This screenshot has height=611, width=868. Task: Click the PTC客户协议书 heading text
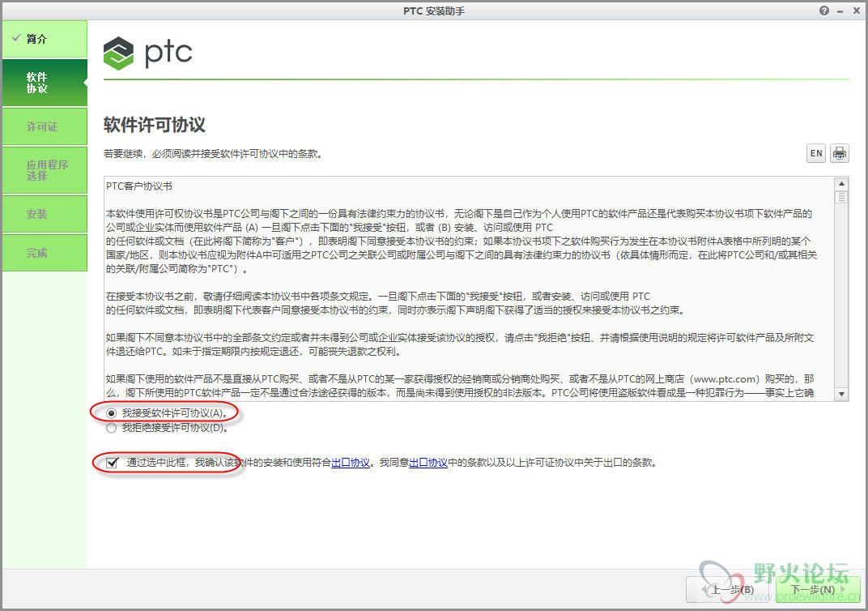pos(139,186)
